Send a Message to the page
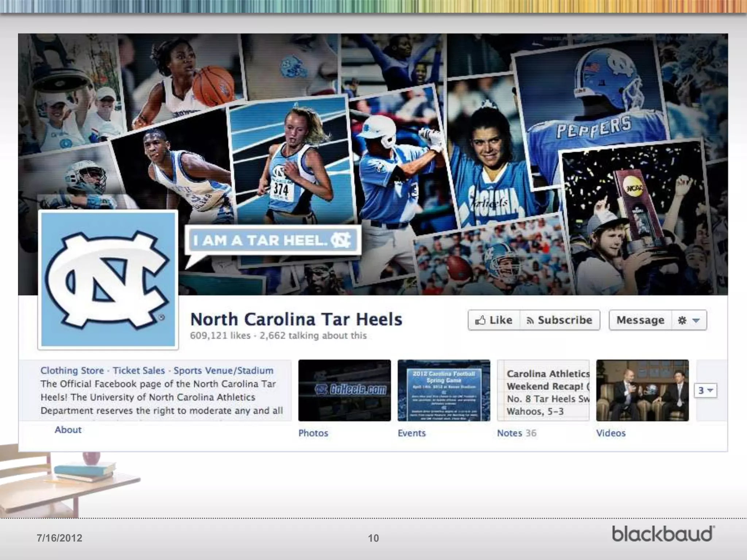 pos(640,320)
